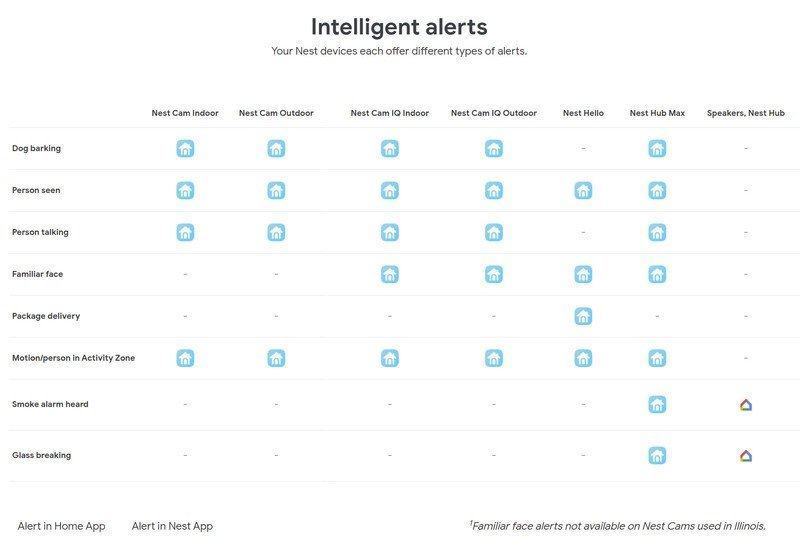The width and height of the screenshot is (800, 551).
Task: Click the Alert in Home App legend
Action: click(x=61, y=526)
